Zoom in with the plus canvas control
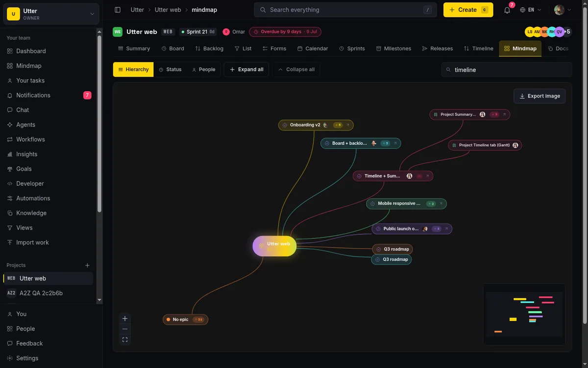The width and height of the screenshot is (588, 368). pyautogui.click(x=125, y=318)
